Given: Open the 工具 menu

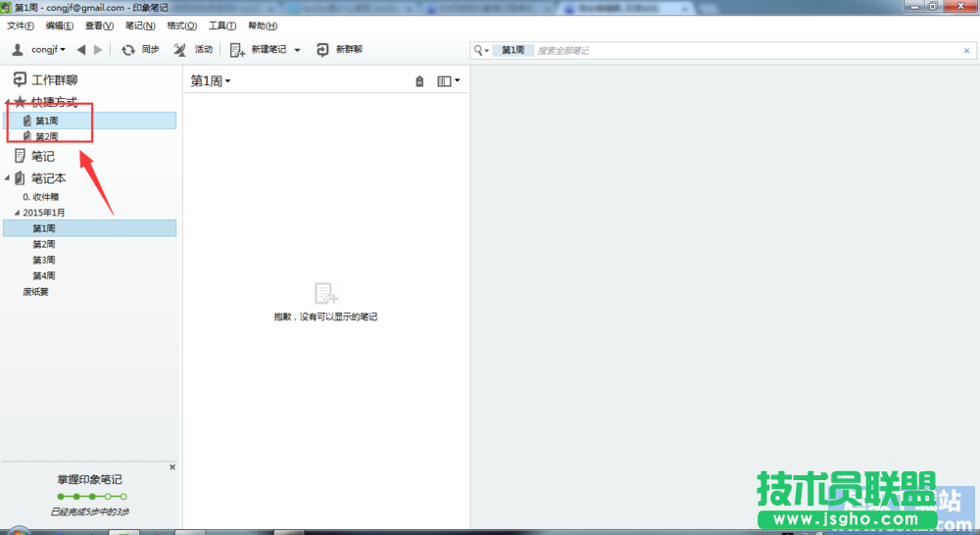Looking at the screenshot, I should click(221, 25).
